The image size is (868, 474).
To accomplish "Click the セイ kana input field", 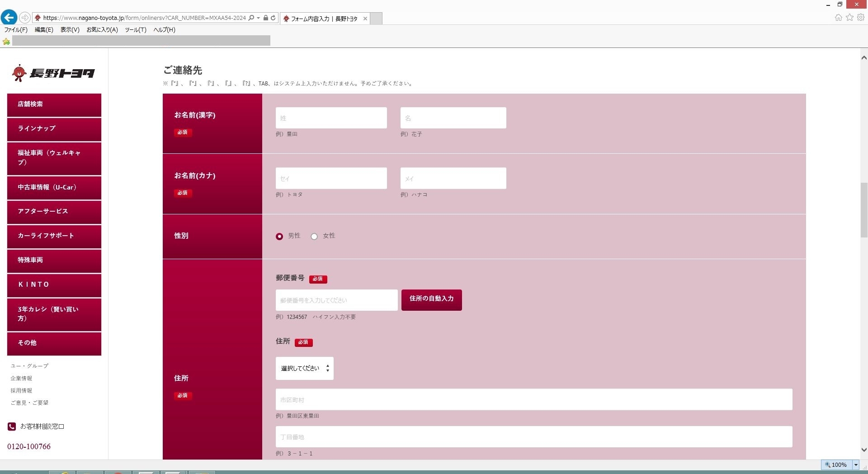I will (331, 178).
